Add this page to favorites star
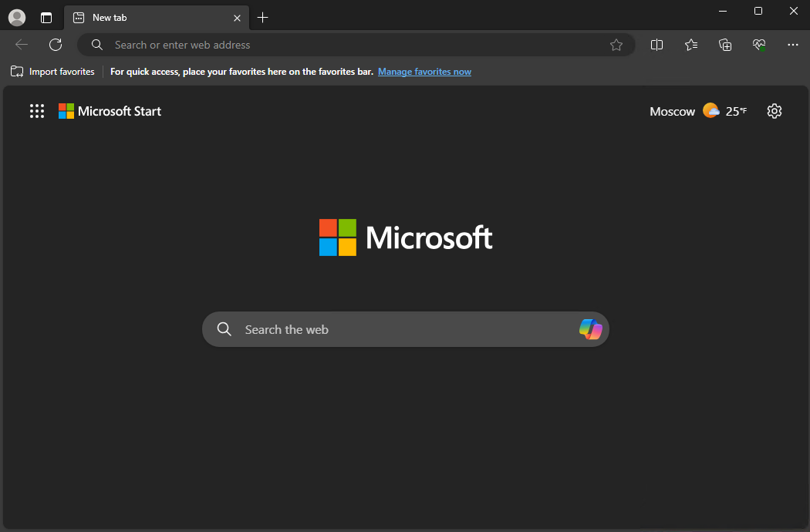This screenshot has width=810, height=532. [x=616, y=45]
